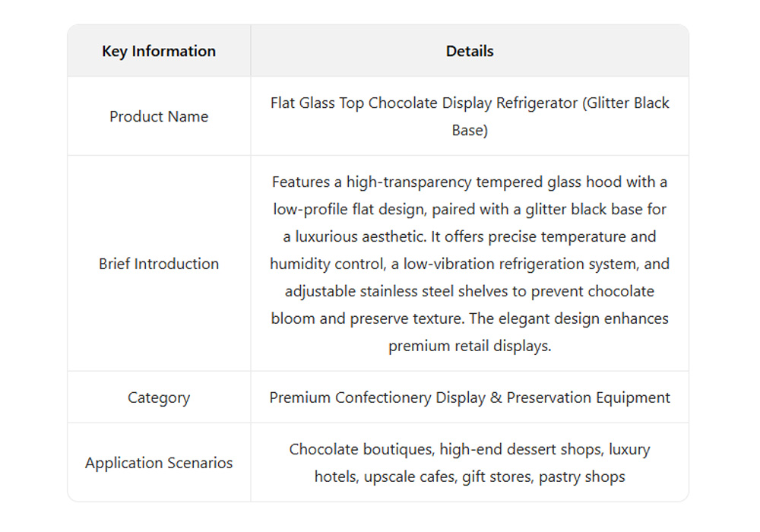Screen dimensions: 760x532
Task: Select the "Brief Introduction" row label
Action: tap(158, 264)
